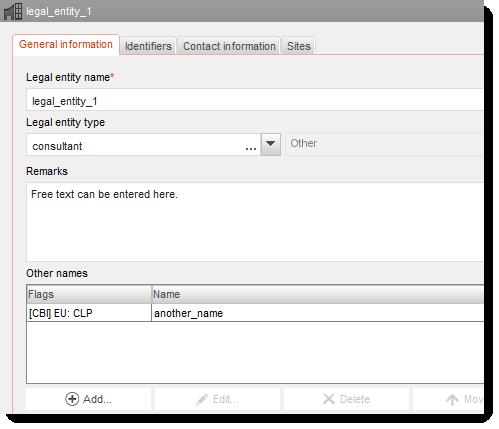Click the Flags column header
499x429 pixels.
[x=89, y=294]
